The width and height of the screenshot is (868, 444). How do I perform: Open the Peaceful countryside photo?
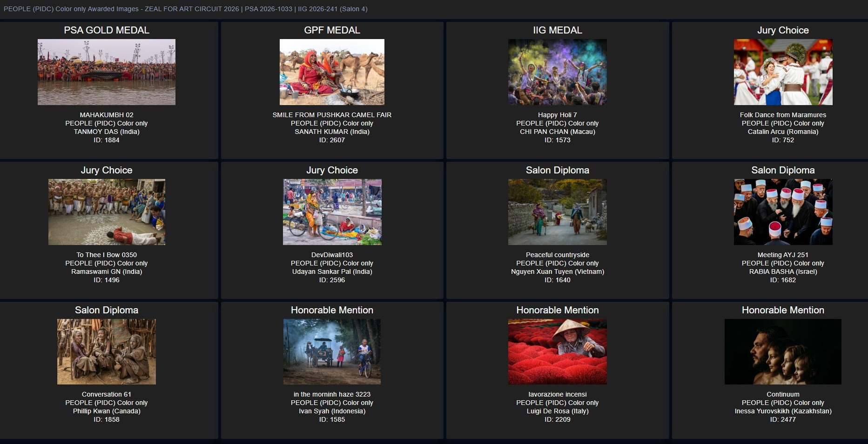557,212
